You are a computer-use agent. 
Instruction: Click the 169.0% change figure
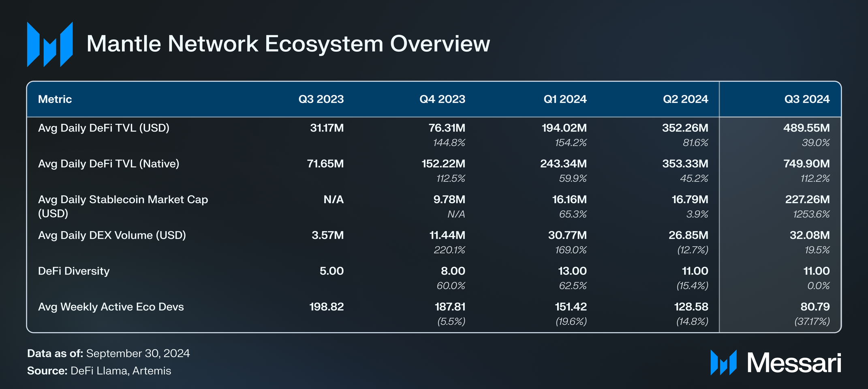(571, 250)
